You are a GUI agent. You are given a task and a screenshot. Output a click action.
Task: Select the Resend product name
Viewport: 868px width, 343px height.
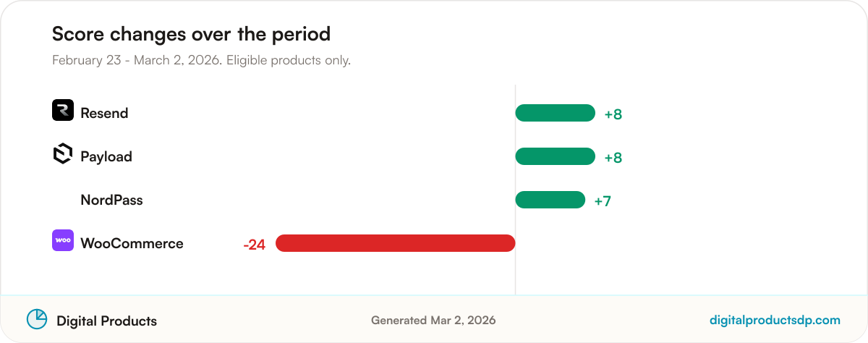point(104,113)
